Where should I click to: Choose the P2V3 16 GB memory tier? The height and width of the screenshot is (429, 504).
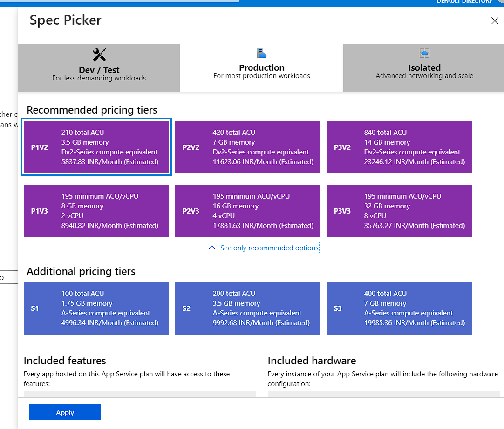click(248, 211)
